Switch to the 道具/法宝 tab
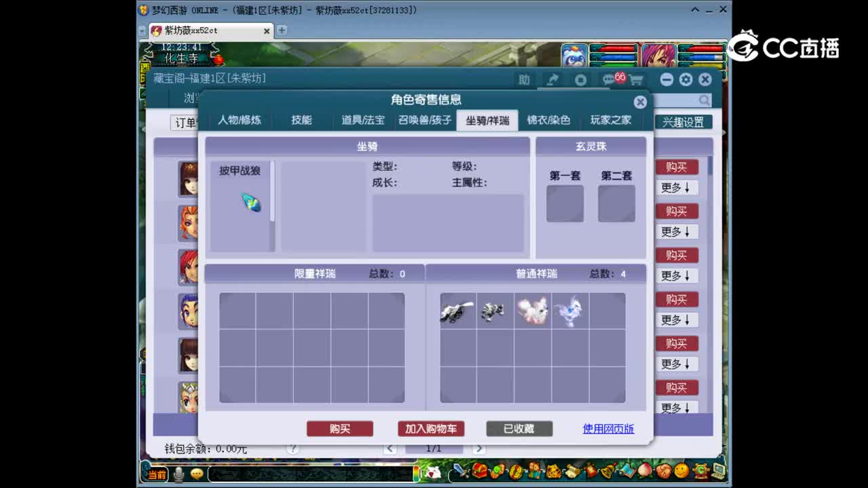Screen dimensions: 868x488 click(x=363, y=120)
